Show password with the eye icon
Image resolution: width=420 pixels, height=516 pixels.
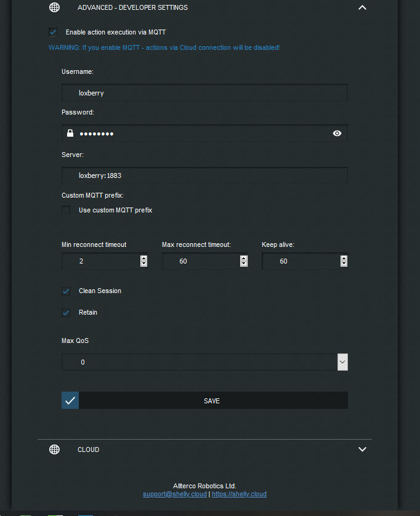point(337,133)
